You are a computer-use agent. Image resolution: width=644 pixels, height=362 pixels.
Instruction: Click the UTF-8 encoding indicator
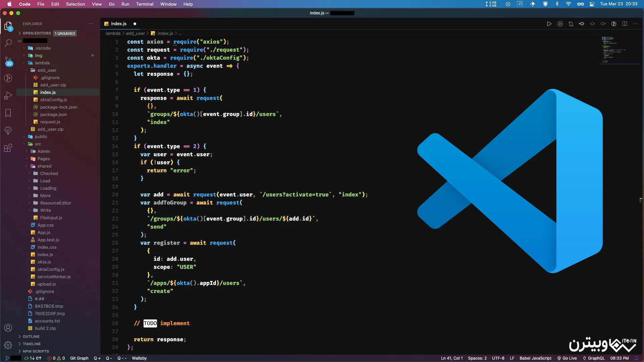coord(498,358)
